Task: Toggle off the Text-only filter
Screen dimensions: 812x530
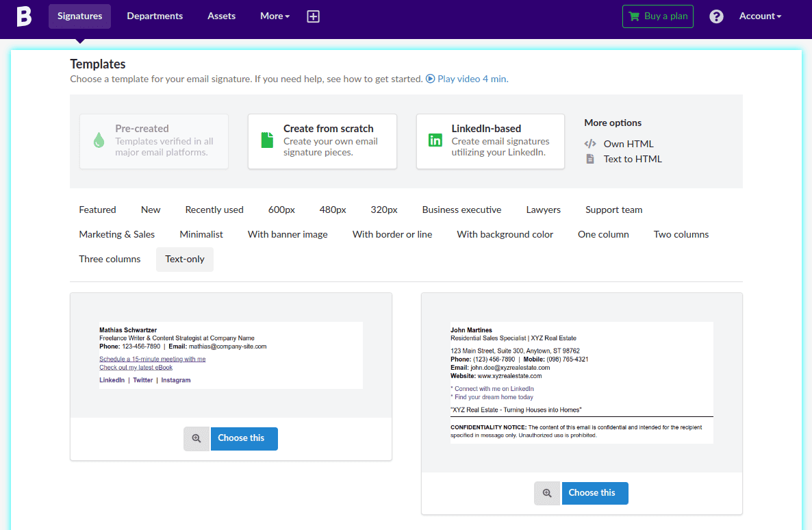Action: pyautogui.click(x=184, y=259)
